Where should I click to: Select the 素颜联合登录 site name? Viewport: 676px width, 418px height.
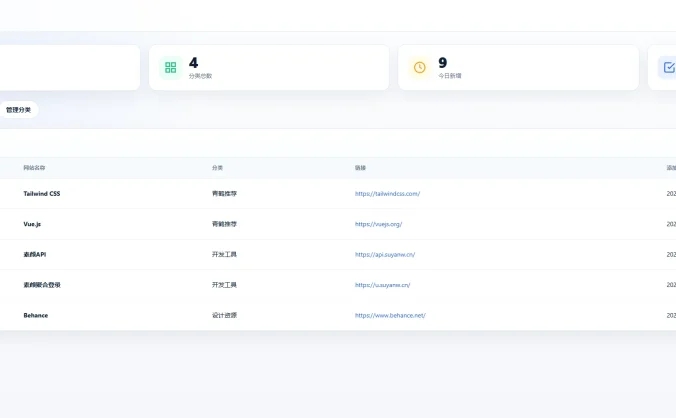tap(42, 285)
